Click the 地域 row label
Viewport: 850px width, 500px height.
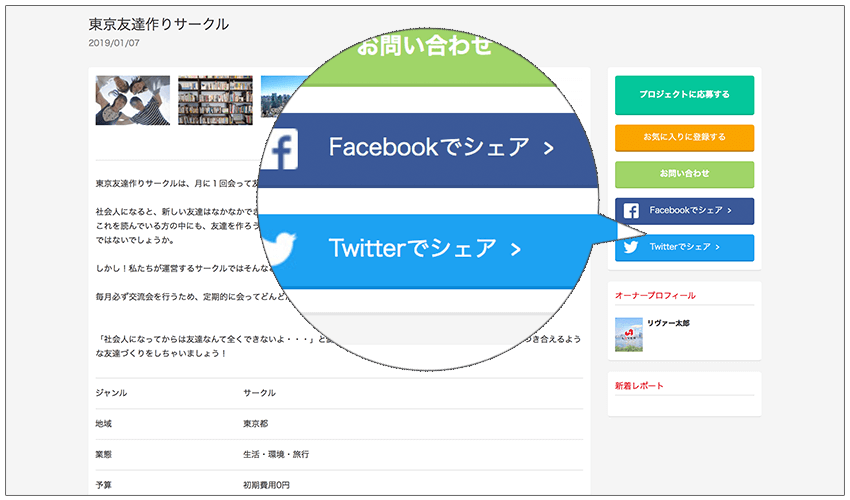(104, 424)
